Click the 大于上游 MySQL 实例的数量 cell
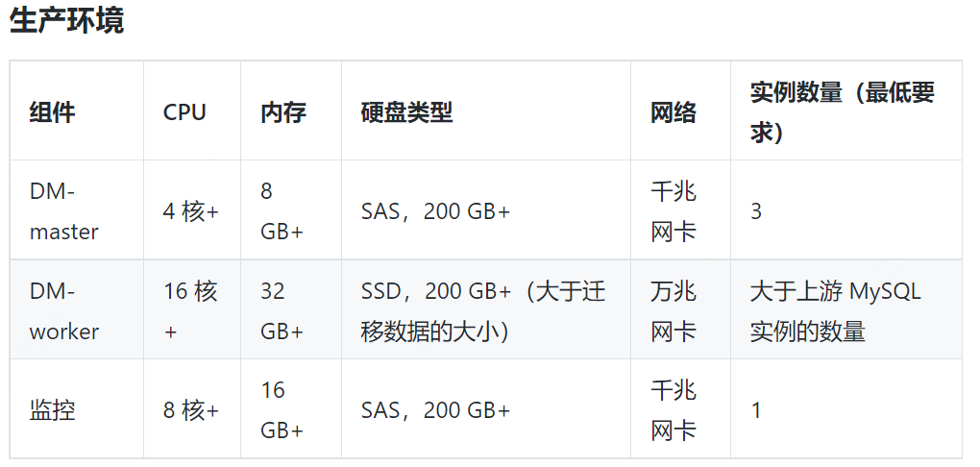The image size is (980, 467). tap(835, 311)
